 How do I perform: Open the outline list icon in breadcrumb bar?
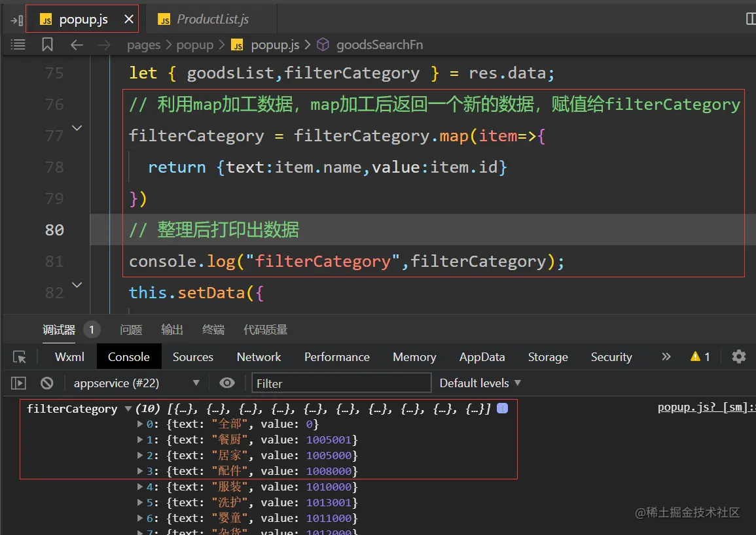point(18,45)
